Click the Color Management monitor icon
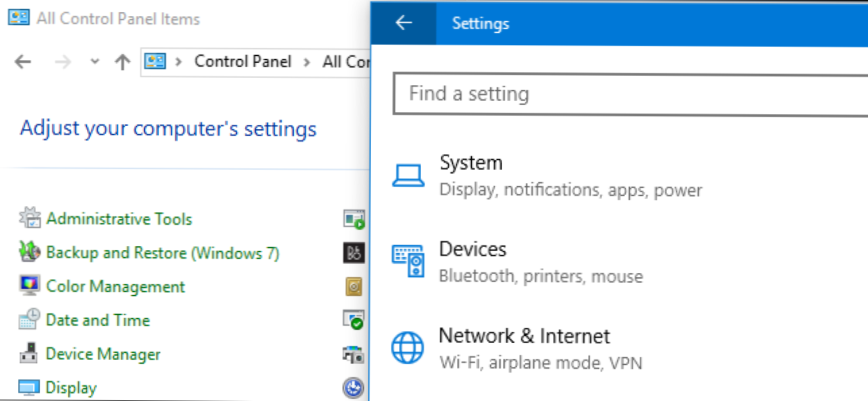Screen dimensions: 868x401 coord(30,286)
